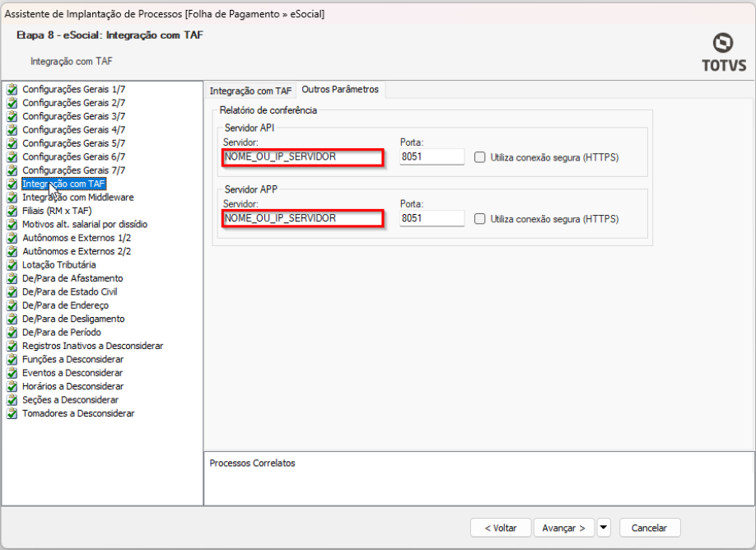
Task: Open De/Para de Desligamento step
Action: point(73,319)
